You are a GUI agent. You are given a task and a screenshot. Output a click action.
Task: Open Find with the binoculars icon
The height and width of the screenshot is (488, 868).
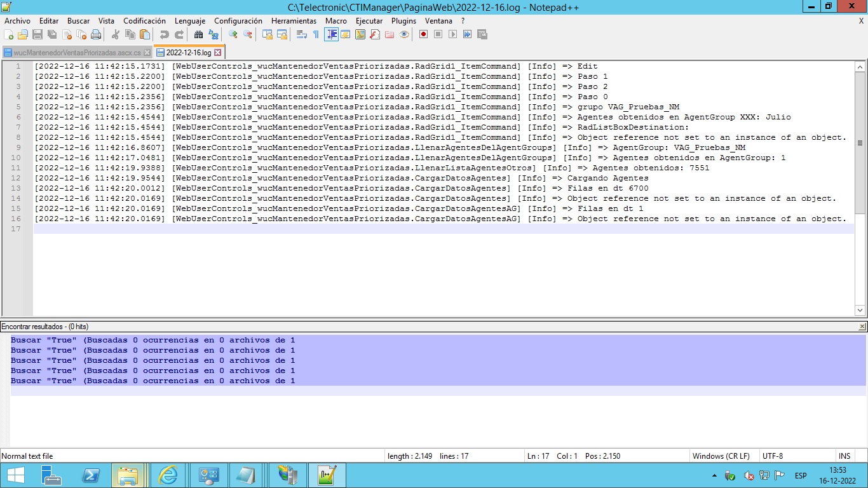point(198,35)
